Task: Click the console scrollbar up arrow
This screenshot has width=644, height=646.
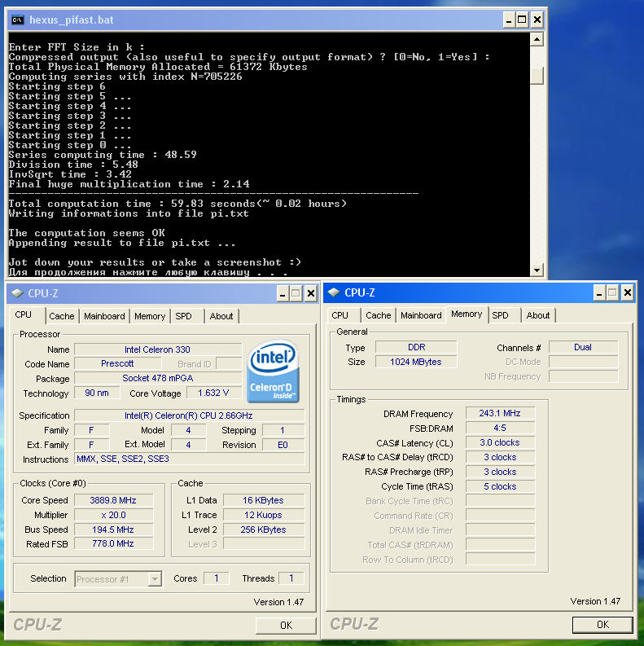Action: click(537, 40)
